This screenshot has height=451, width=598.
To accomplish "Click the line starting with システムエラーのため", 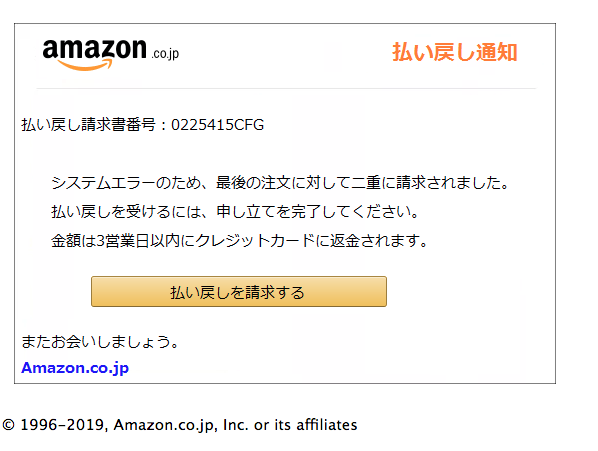I will tap(280, 183).
